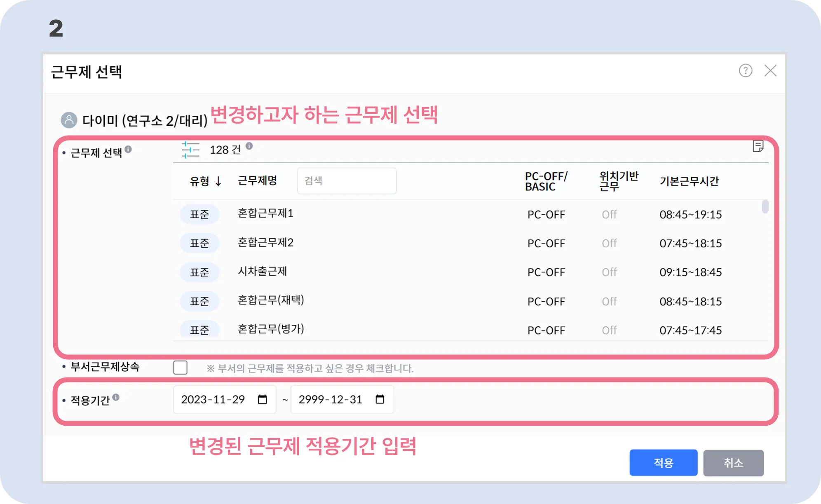This screenshot has height=504, width=821.
Task: Click the user avatar icon for 다이미
Action: (x=69, y=120)
